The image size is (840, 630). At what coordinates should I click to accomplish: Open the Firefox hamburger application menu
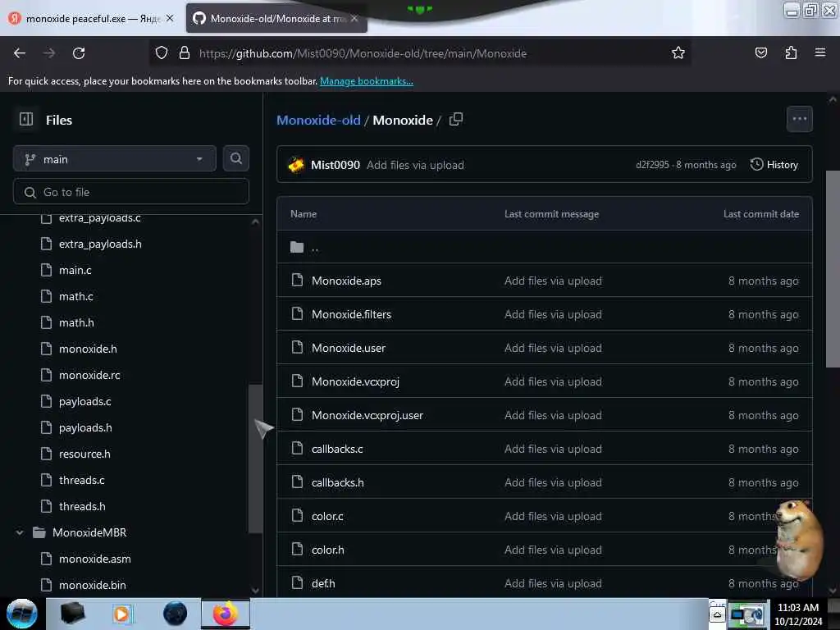point(820,52)
